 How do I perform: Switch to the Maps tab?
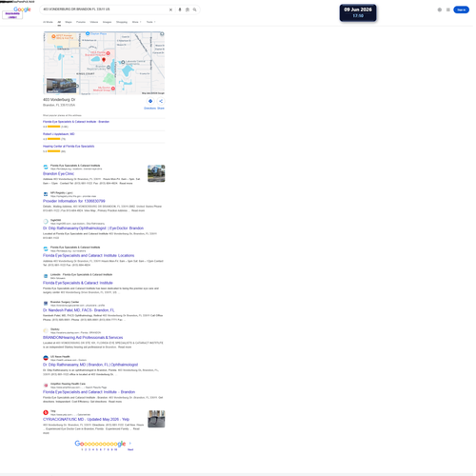(x=69, y=22)
